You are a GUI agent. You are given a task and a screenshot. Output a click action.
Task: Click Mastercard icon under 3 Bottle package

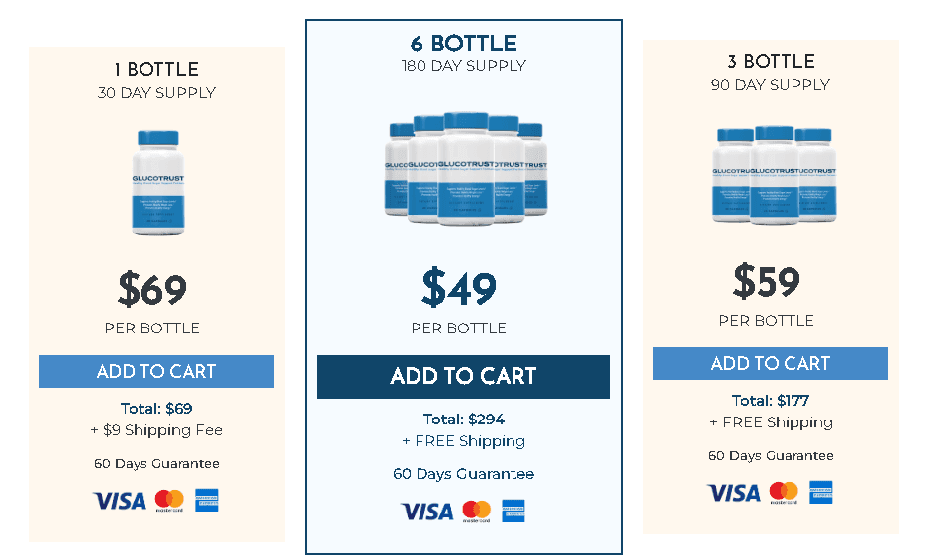[x=784, y=493]
